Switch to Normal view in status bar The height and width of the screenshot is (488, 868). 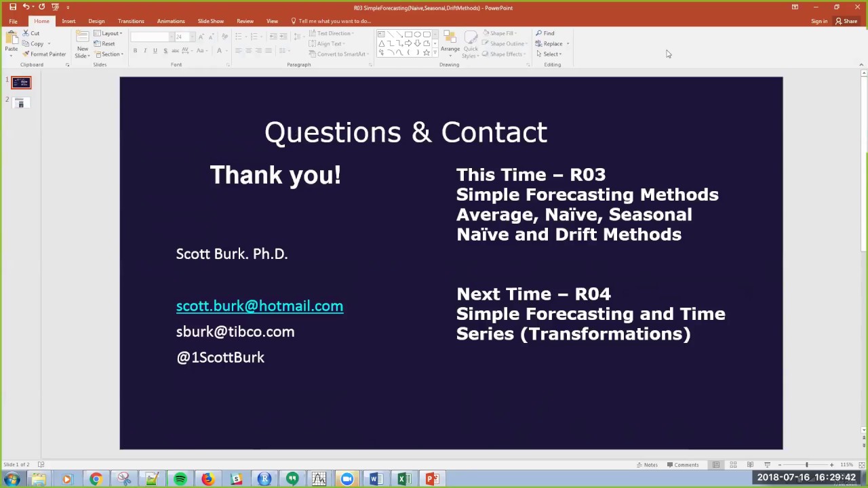click(x=716, y=465)
